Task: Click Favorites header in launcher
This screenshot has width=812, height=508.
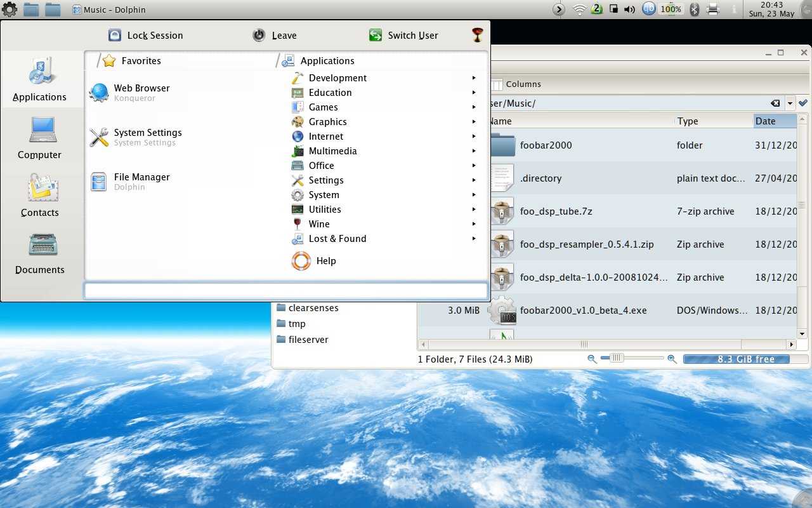Action: [x=132, y=61]
